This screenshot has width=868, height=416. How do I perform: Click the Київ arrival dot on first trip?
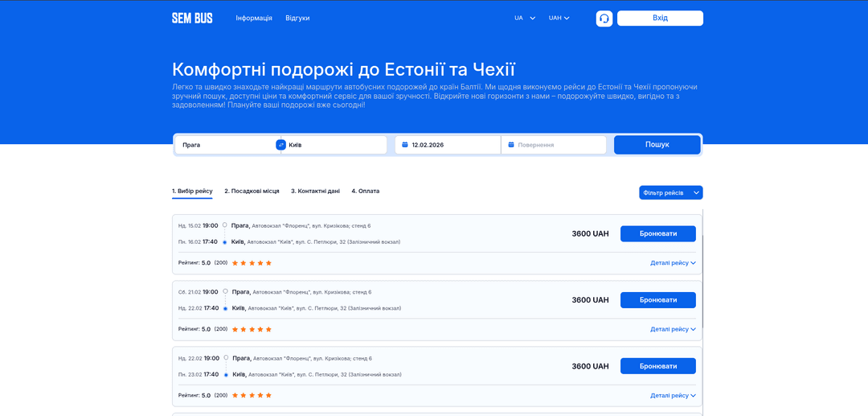pos(225,242)
